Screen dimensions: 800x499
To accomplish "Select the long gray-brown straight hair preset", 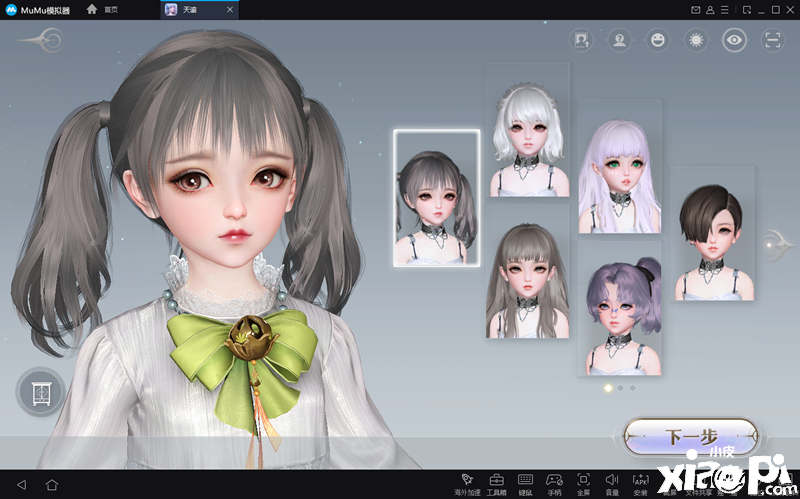I will tap(528, 271).
